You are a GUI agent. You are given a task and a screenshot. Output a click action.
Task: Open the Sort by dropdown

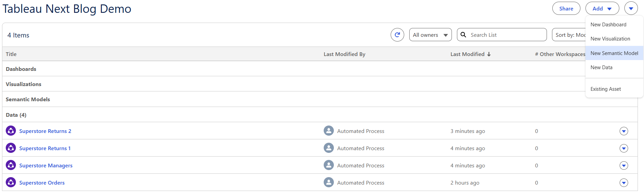[569, 35]
